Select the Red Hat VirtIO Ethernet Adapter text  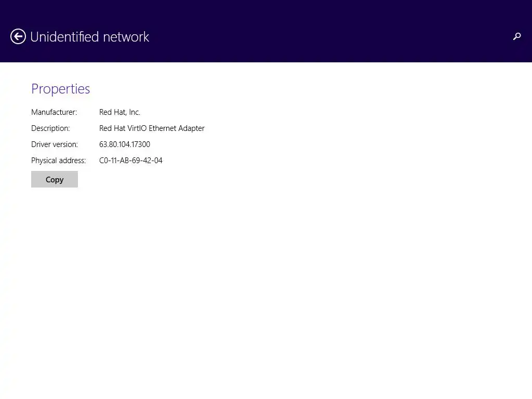pos(152,128)
